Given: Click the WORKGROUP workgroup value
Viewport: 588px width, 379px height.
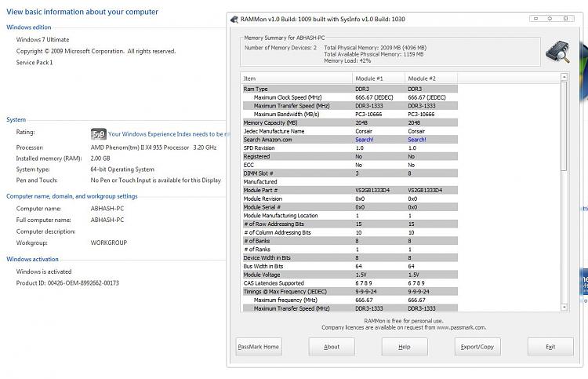Looking at the screenshot, I should (109, 242).
